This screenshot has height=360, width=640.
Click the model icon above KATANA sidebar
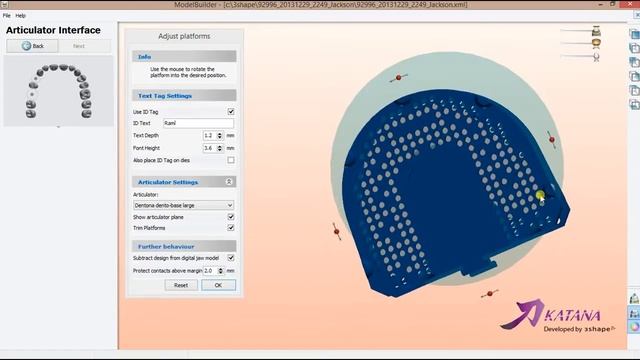(x=634, y=299)
